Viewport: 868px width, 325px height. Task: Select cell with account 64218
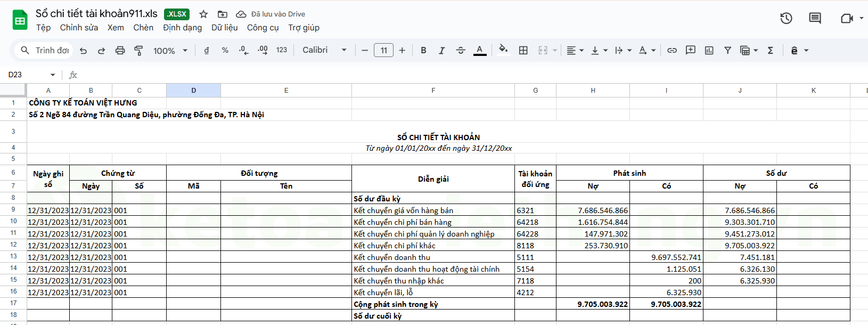coord(535,222)
